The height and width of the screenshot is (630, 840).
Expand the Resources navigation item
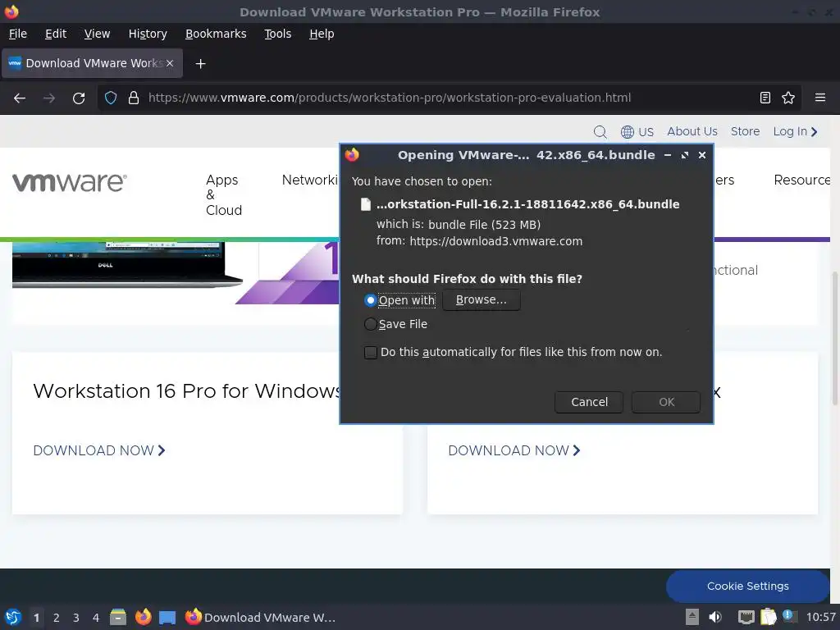pyautogui.click(x=802, y=180)
